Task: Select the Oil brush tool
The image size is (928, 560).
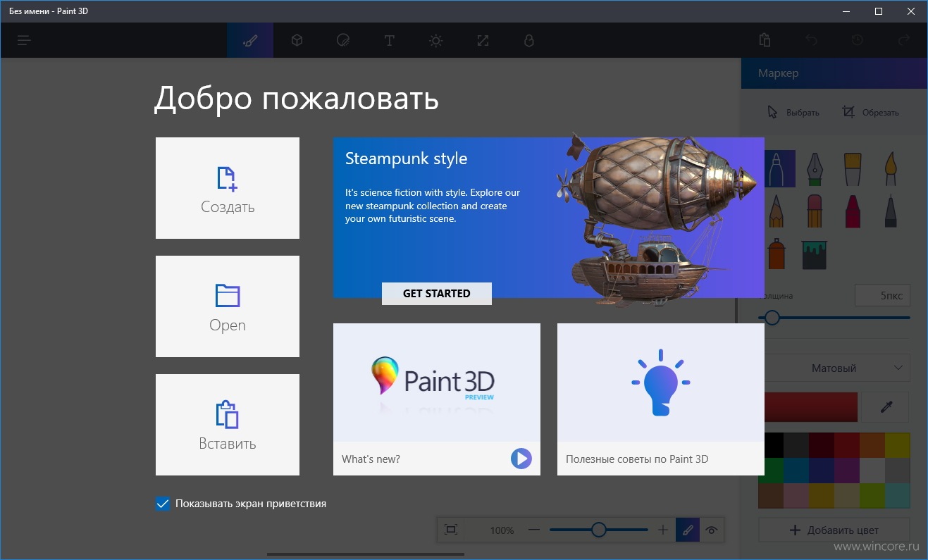Action: [853, 169]
